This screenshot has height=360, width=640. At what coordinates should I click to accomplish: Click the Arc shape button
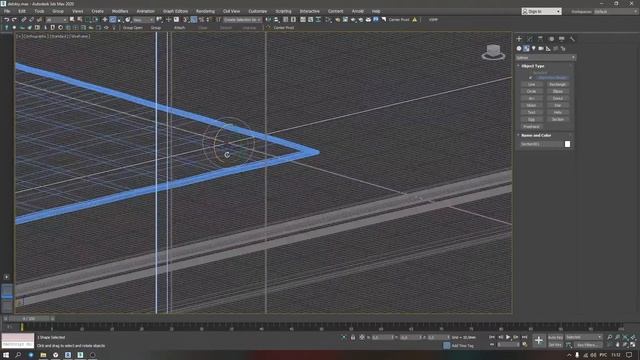pyautogui.click(x=531, y=98)
